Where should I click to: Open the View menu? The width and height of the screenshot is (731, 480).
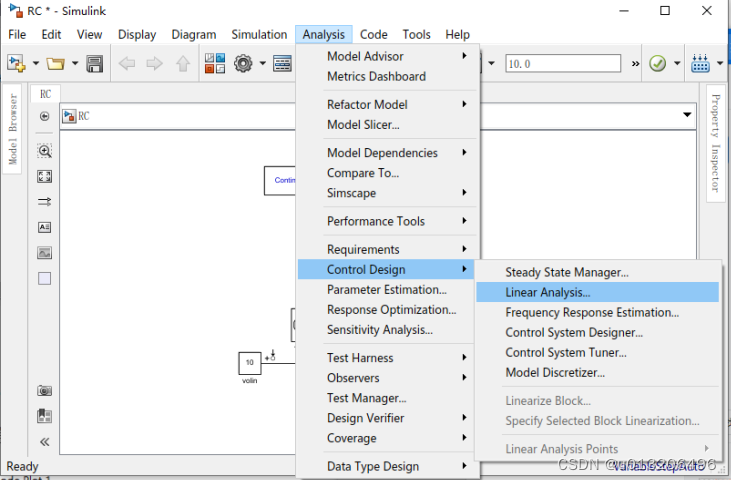90,34
